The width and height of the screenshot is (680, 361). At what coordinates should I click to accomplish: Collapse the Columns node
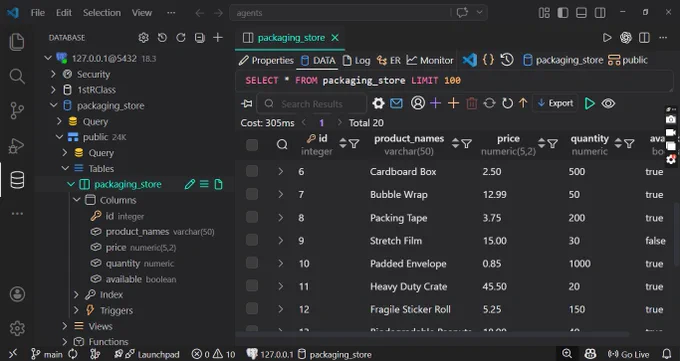pos(77,200)
